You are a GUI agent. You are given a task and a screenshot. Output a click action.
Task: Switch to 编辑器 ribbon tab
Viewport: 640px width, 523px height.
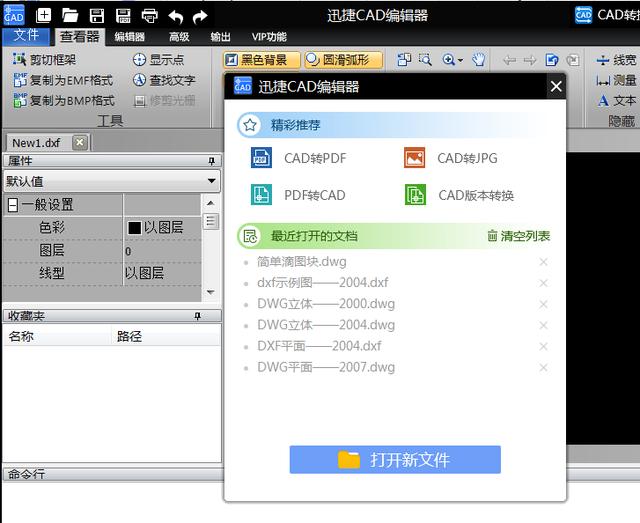click(130, 37)
